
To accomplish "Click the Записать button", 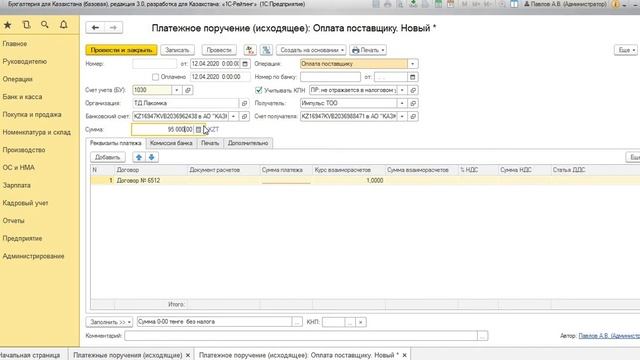I will [x=177, y=50].
